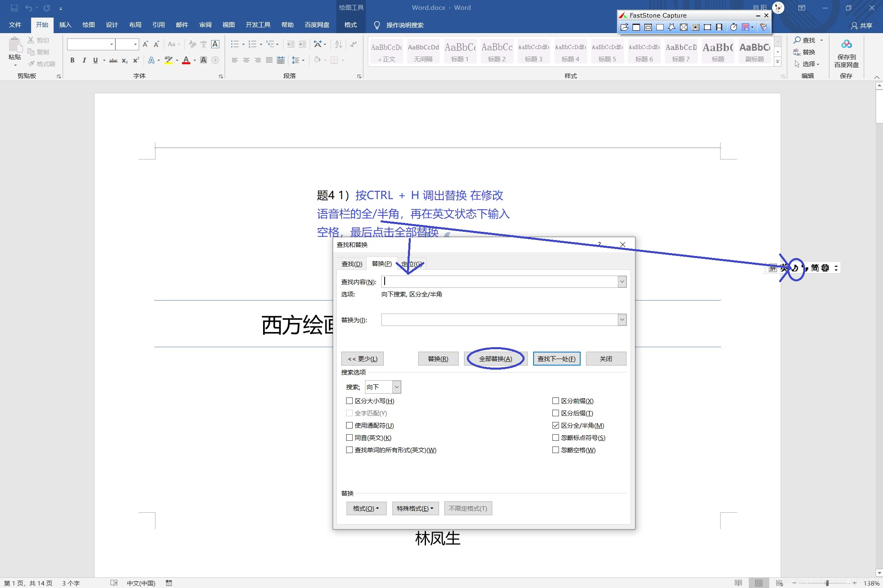
Task: Open the 查找内容 input dropdown
Action: click(x=622, y=282)
